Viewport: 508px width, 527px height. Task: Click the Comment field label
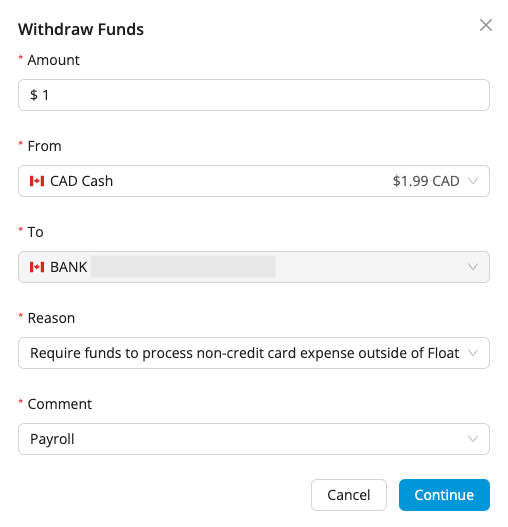point(60,404)
